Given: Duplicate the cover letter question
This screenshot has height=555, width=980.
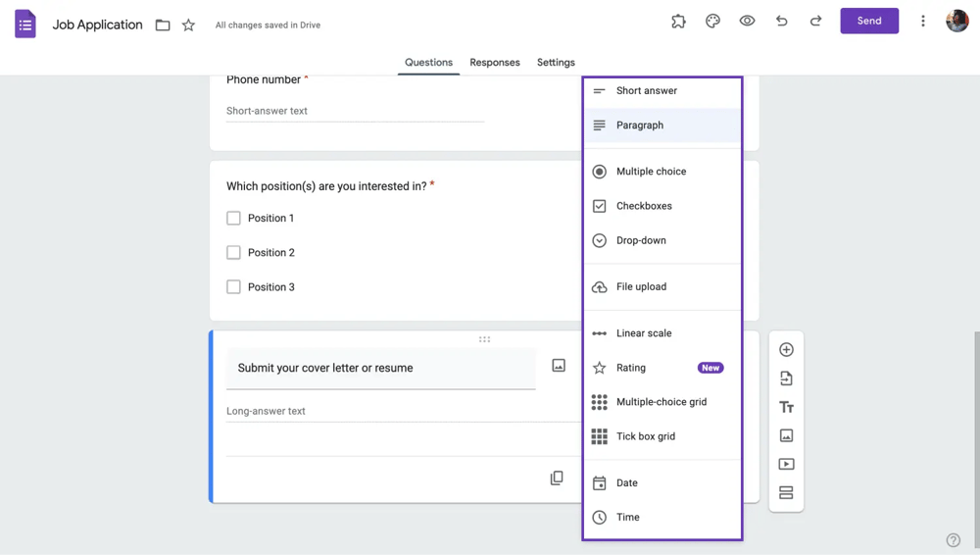Looking at the screenshot, I should tap(557, 479).
